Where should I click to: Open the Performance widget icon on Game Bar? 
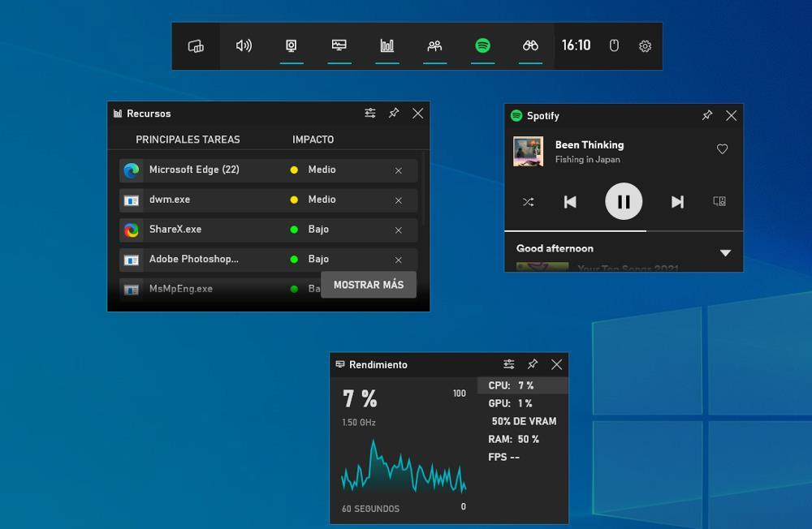[339, 46]
